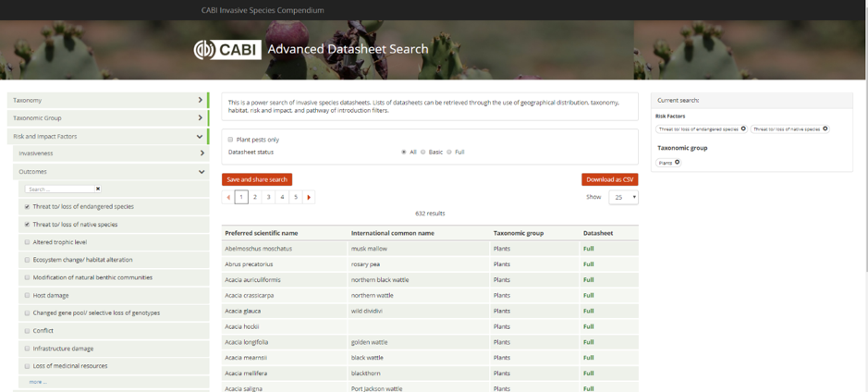Image resolution: width=868 pixels, height=392 pixels.
Task: Go to next results page arrow
Action: click(309, 197)
